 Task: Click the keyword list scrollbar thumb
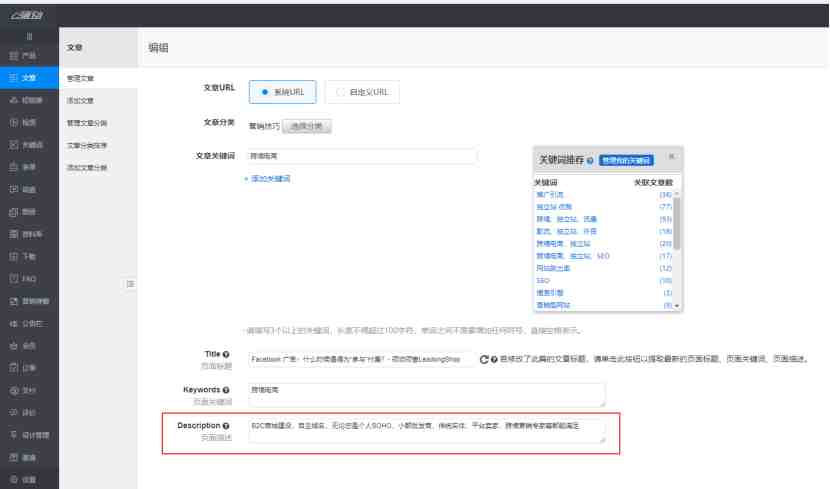point(676,223)
